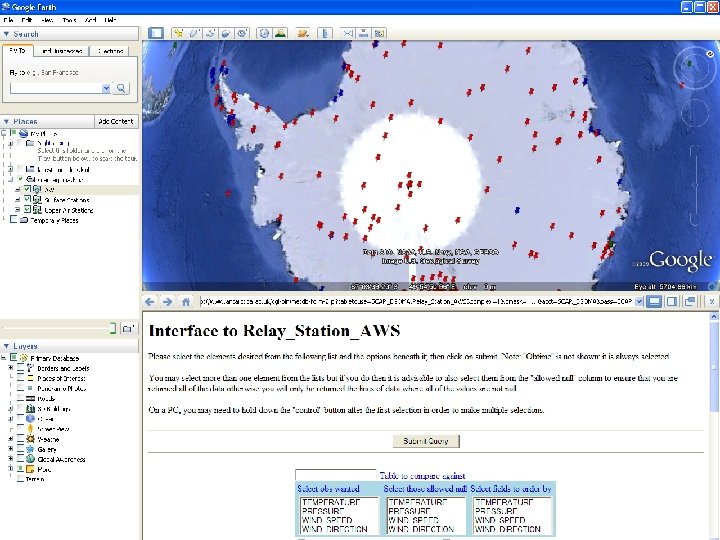Uncheck the Surface Stations checkbox
720x540 pixels.
28,199
